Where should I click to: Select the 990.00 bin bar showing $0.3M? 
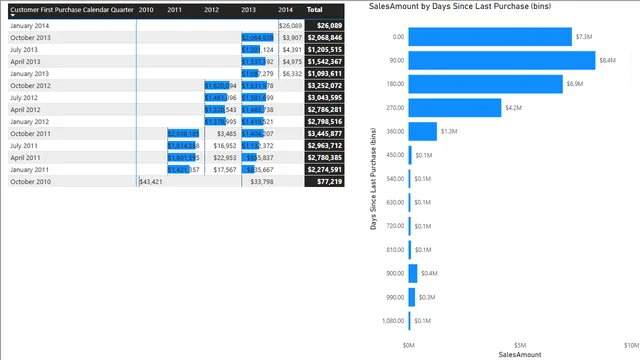click(411, 297)
